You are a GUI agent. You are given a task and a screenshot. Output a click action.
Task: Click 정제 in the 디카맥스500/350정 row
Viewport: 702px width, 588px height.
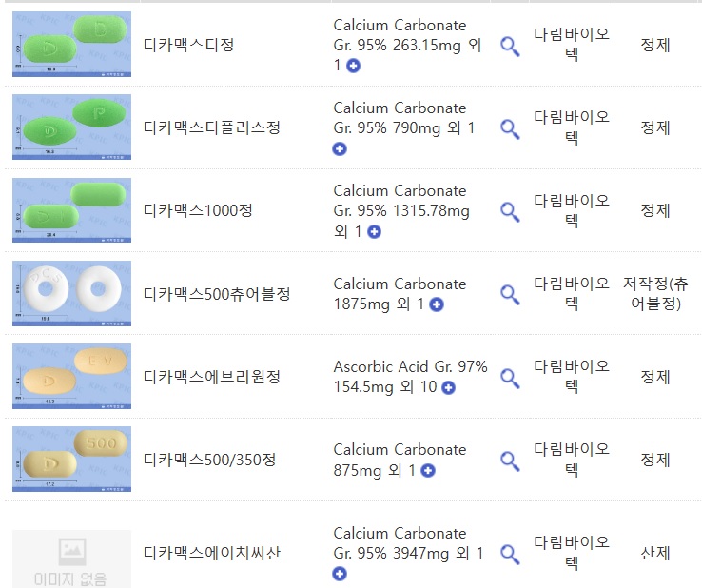pyautogui.click(x=655, y=460)
